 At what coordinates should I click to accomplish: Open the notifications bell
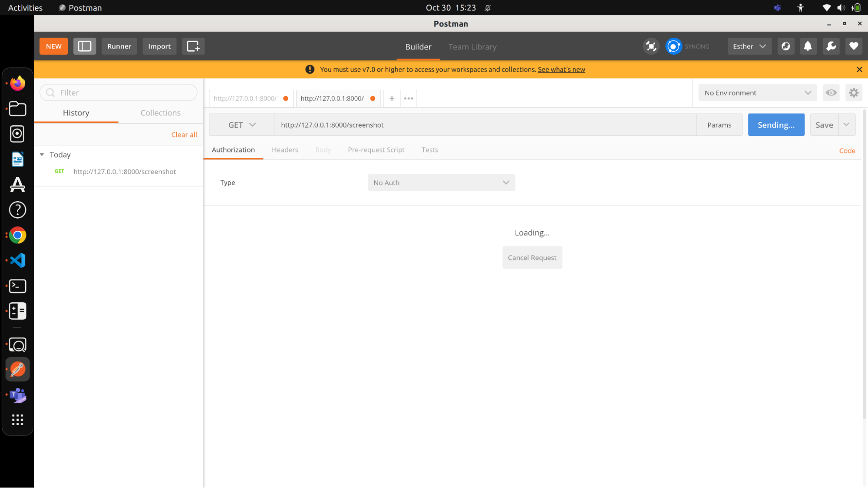pyautogui.click(x=808, y=46)
